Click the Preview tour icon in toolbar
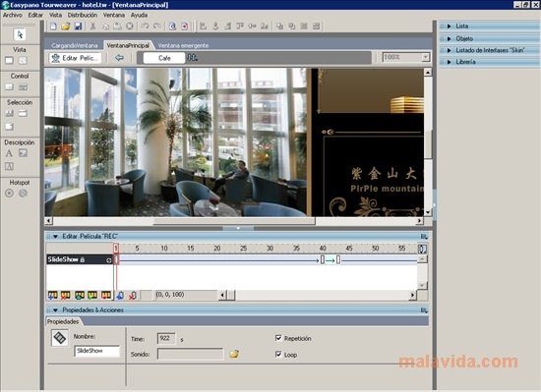 point(172,27)
